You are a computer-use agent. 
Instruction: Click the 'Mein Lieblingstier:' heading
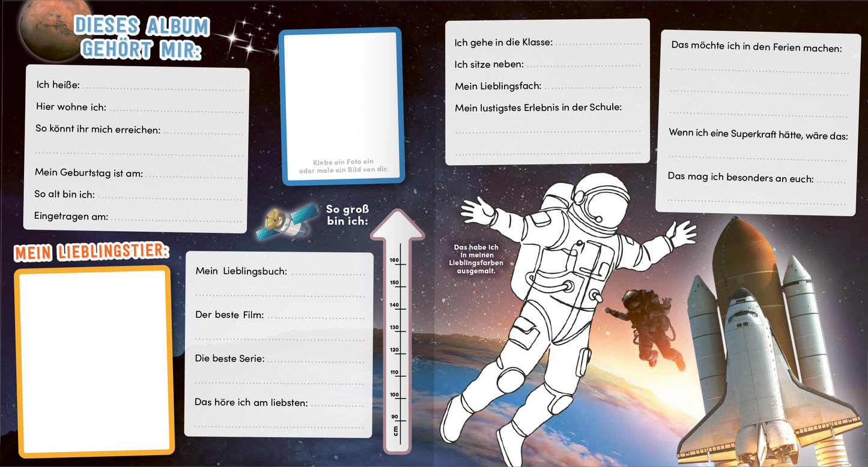[91, 253]
